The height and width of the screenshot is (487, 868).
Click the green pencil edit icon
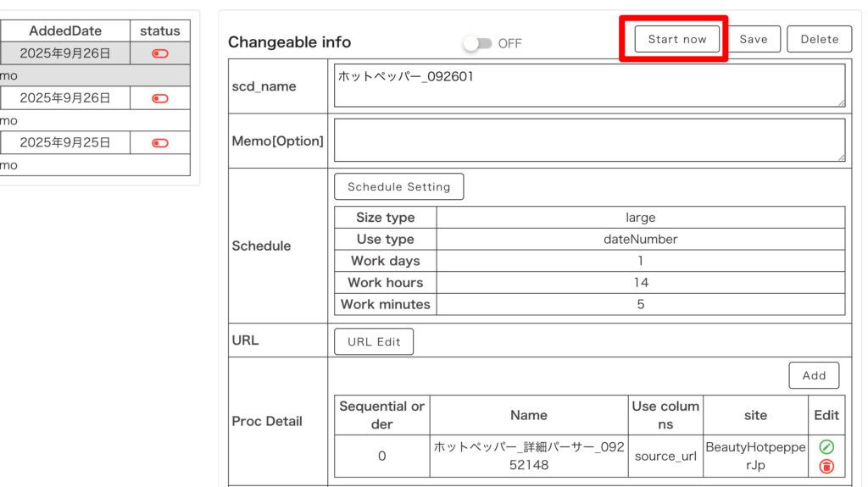(x=826, y=446)
